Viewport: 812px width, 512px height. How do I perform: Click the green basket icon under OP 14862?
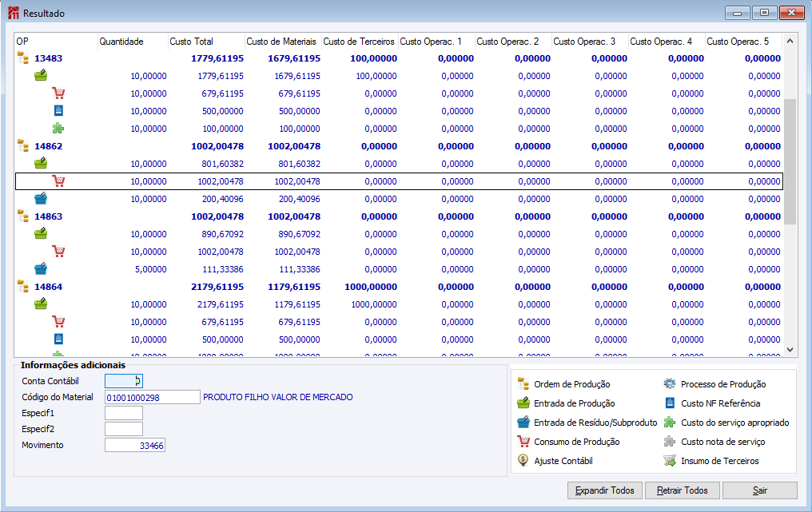[x=41, y=164]
